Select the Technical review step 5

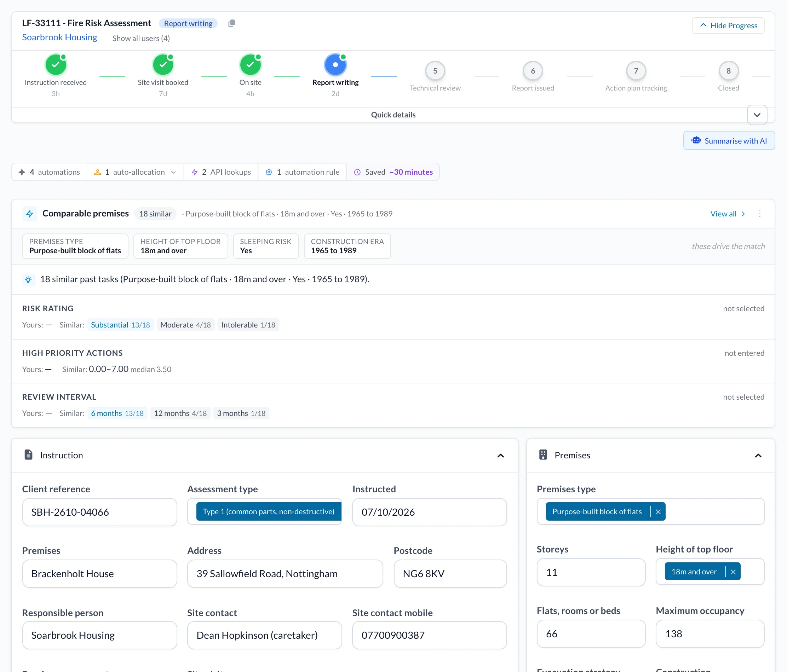tap(435, 71)
